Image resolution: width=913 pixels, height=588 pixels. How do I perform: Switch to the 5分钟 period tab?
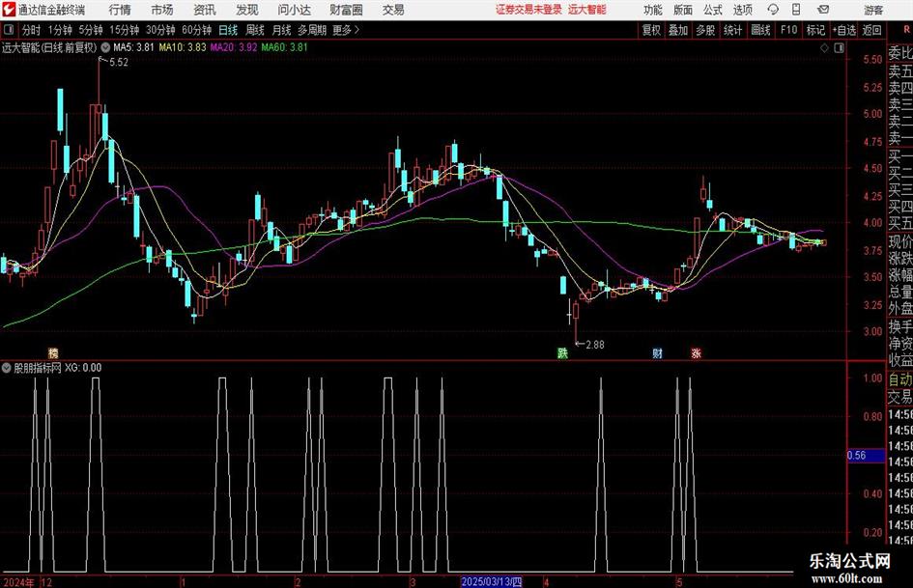point(91,30)
